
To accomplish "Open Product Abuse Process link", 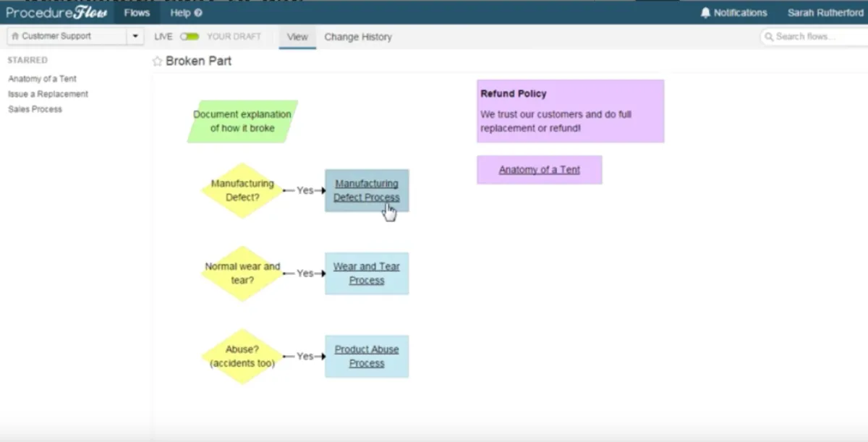I will click(367, 356).
